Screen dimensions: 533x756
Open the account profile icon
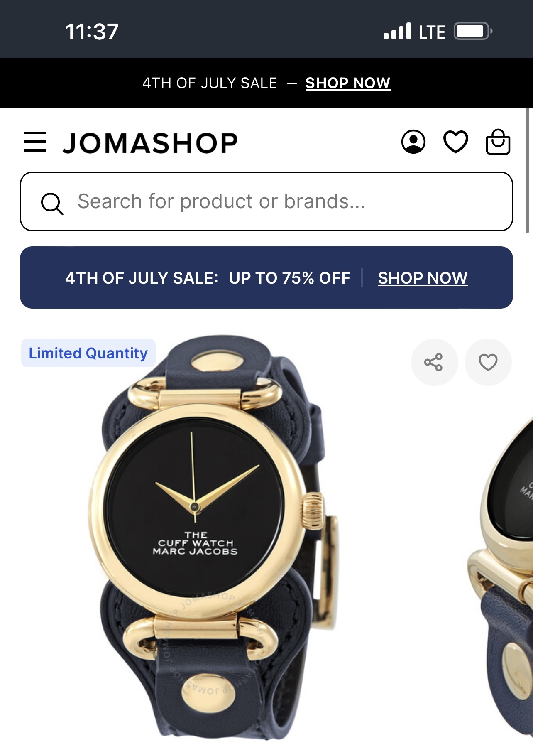413,142
